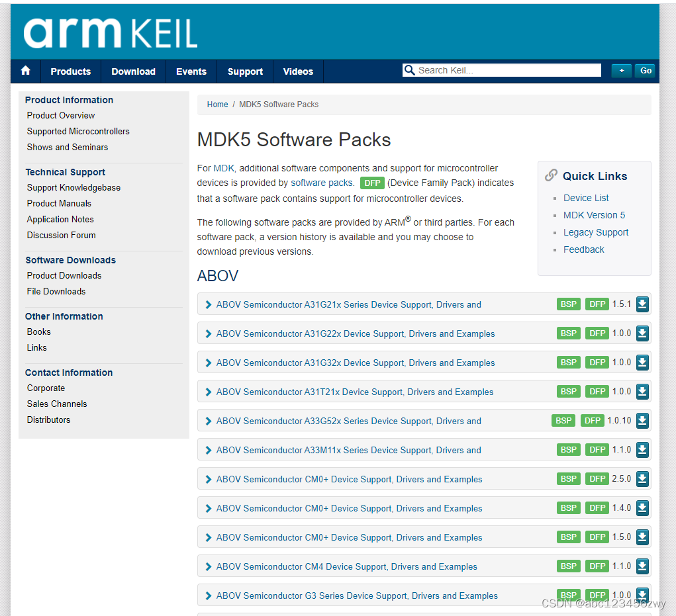This screenshot has width=676, height=616.
Task: Open Feedback quick link
Action: pyautogui.click(x=584, y=249)
